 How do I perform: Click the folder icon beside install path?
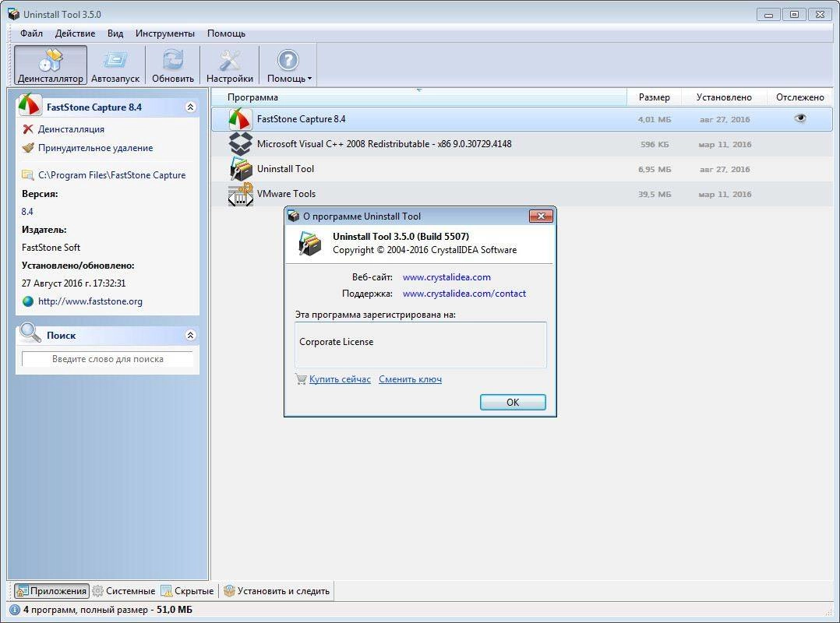click(28, 175)
